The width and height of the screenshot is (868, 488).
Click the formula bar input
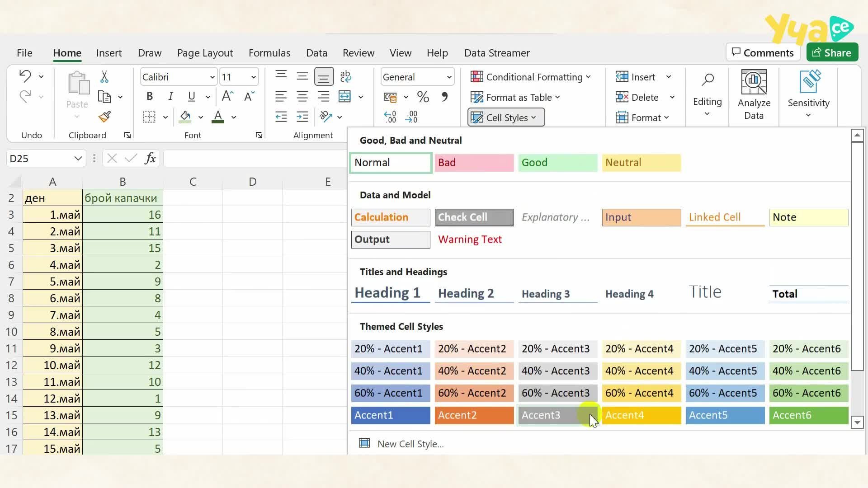[x=255, y=159]
